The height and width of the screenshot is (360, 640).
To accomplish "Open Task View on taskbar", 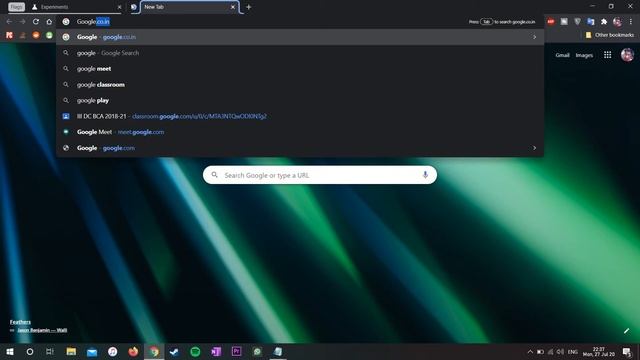I will coord(50,351).
